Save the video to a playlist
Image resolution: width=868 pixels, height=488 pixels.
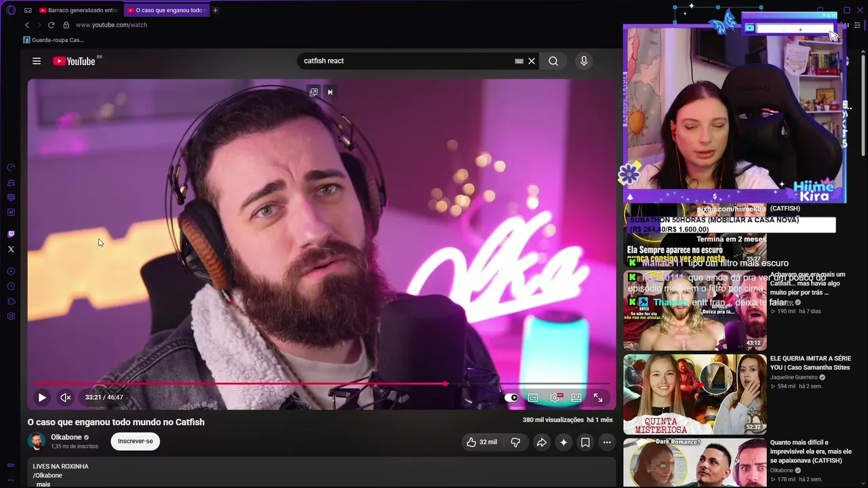point(585,443)
